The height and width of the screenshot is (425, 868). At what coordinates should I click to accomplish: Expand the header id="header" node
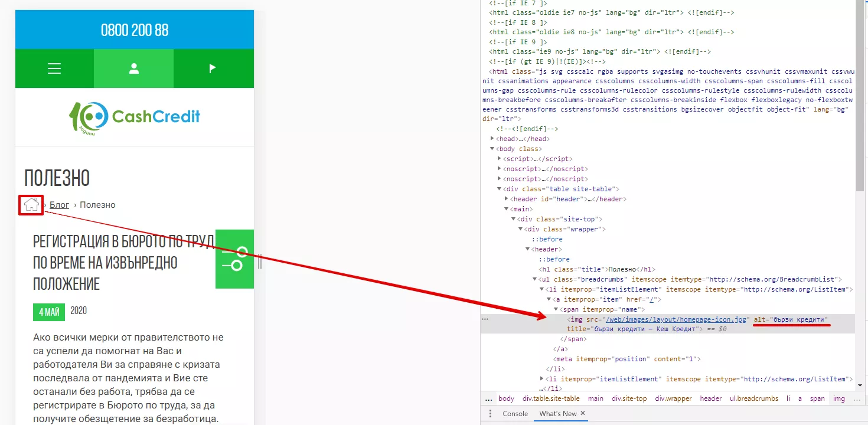pos(507,199)
